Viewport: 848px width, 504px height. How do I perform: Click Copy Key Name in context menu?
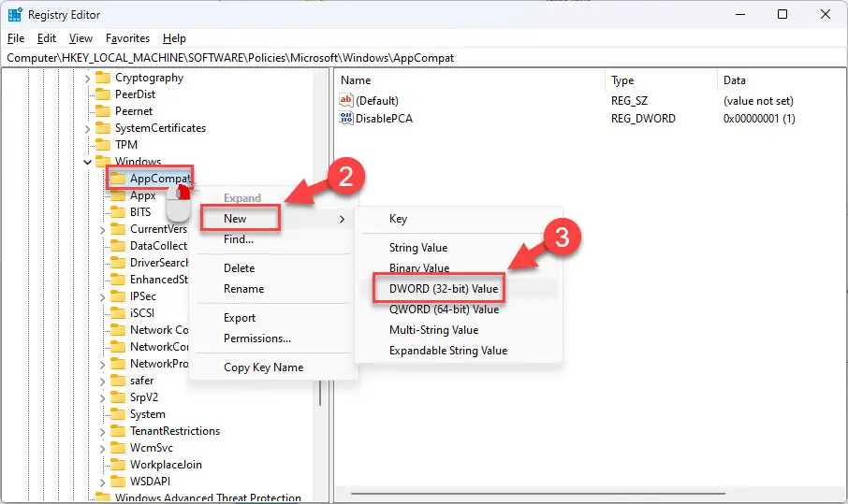pyautogui.click(x=263, y=367)
